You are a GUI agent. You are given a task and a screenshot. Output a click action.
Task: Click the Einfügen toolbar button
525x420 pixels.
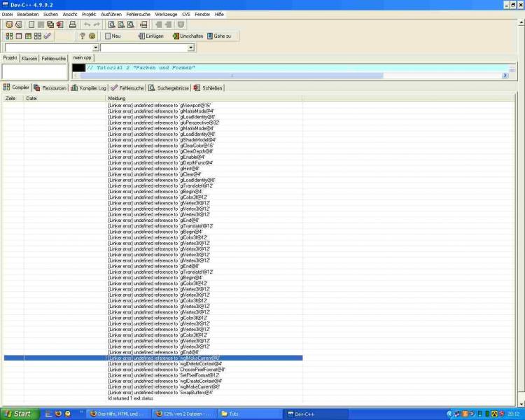click(x=151, y=36)
